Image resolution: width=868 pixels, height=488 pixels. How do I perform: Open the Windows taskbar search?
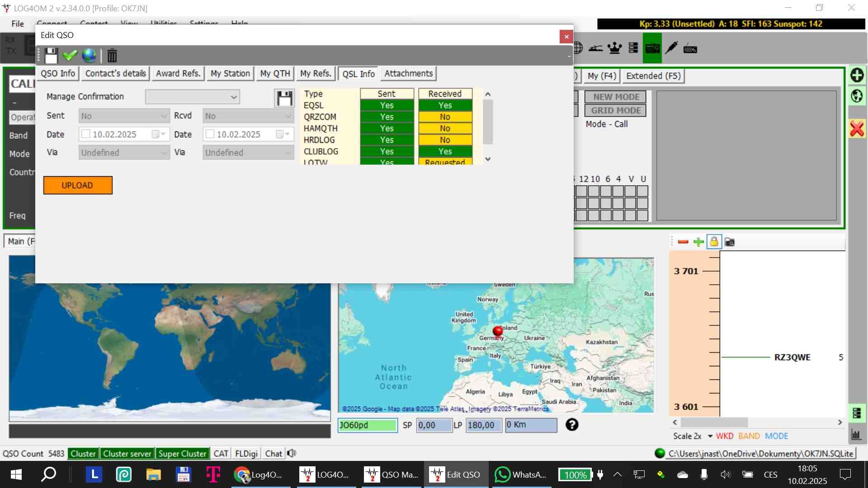48,474
